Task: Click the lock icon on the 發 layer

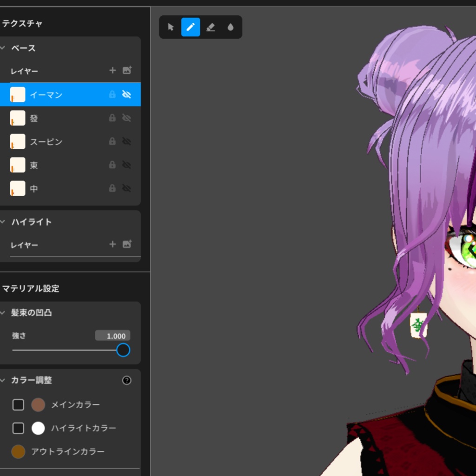Action: pyautogui.click(x=112, y=118)
